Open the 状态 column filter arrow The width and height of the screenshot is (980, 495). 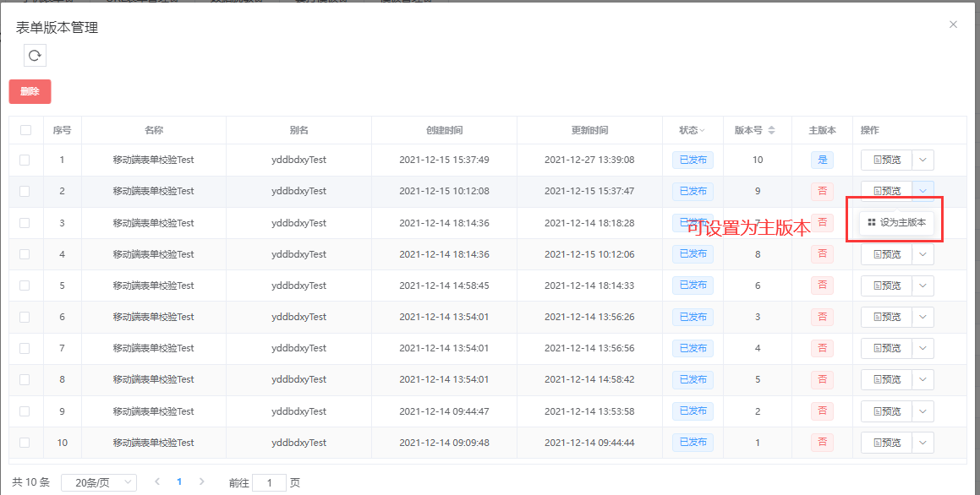coord(702,131)
